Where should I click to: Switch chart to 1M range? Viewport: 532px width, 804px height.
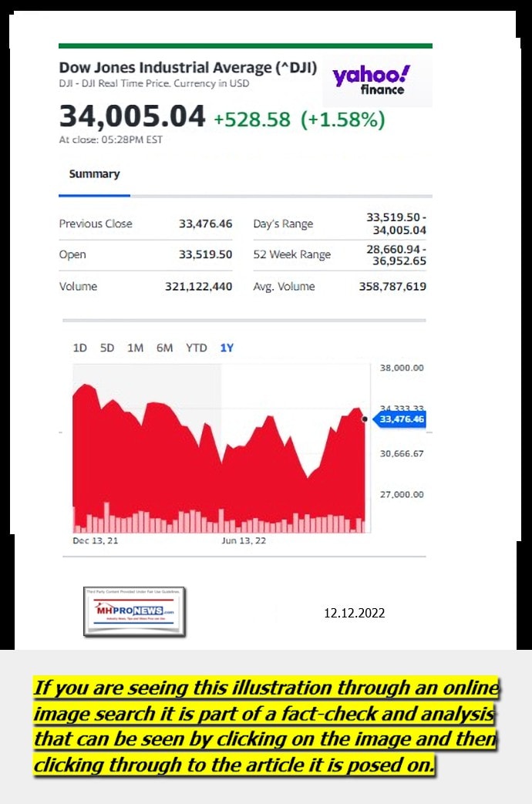(135, 348)
